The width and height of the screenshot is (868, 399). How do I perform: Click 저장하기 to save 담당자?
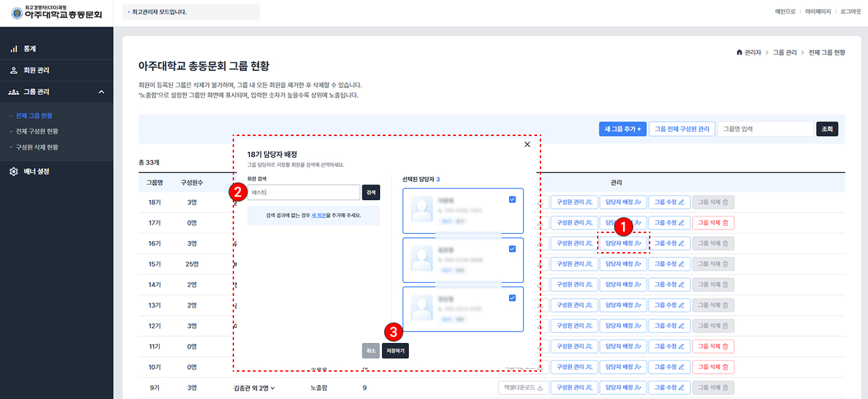pyautogui.click(x=395, y=350)
